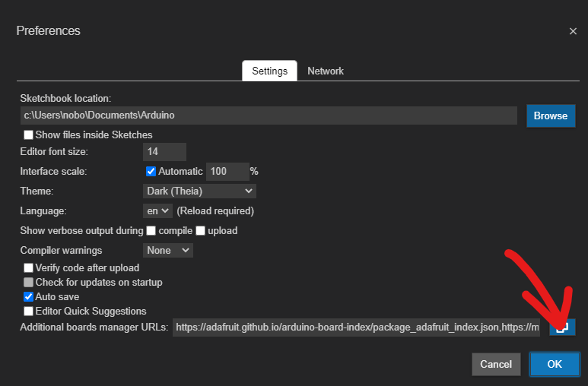Click the Editor font size field
Screen dimensions: 588x386
(164, 152)
